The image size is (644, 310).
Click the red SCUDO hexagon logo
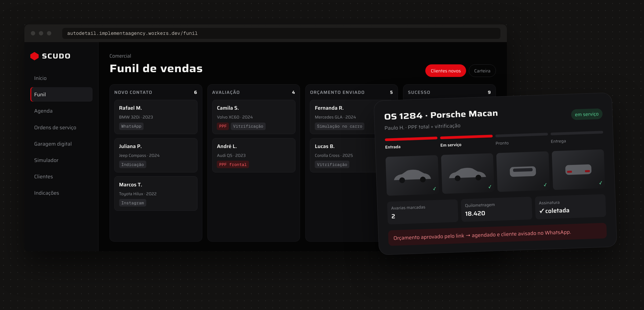(x=34, y=56)
